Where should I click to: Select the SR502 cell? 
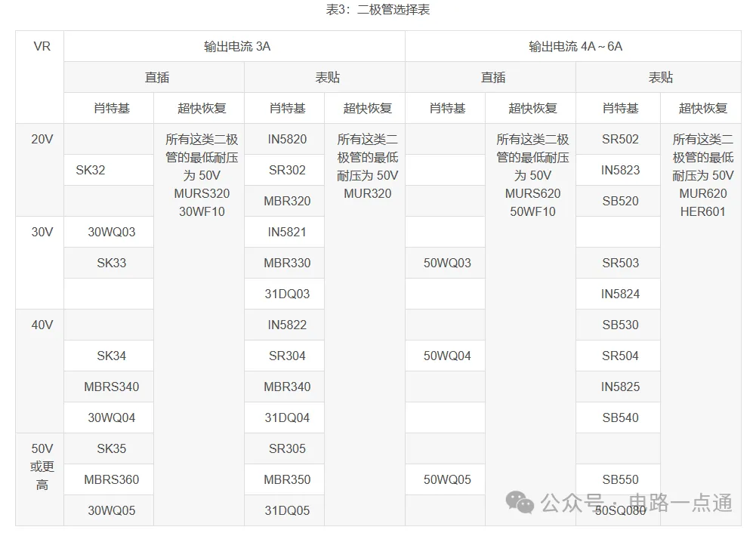point(618,139)
